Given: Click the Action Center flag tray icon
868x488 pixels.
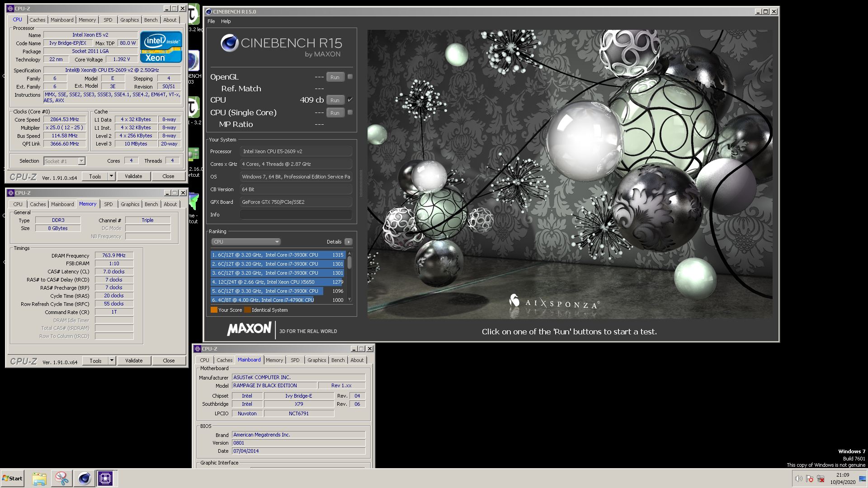Looking at the screenshot, I should tap(810, 479).
